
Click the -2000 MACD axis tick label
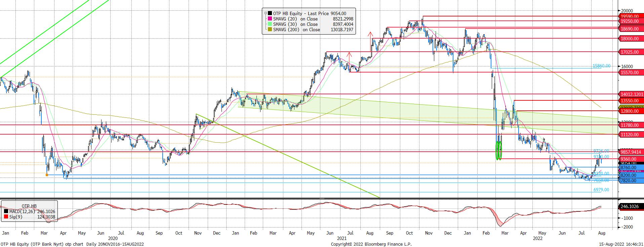pos(627,227)
